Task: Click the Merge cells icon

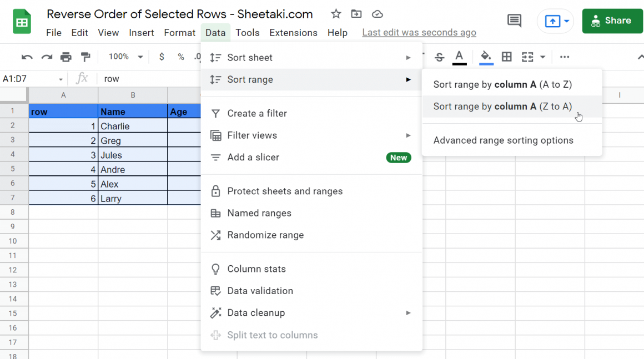Action: tap(527, 57)
